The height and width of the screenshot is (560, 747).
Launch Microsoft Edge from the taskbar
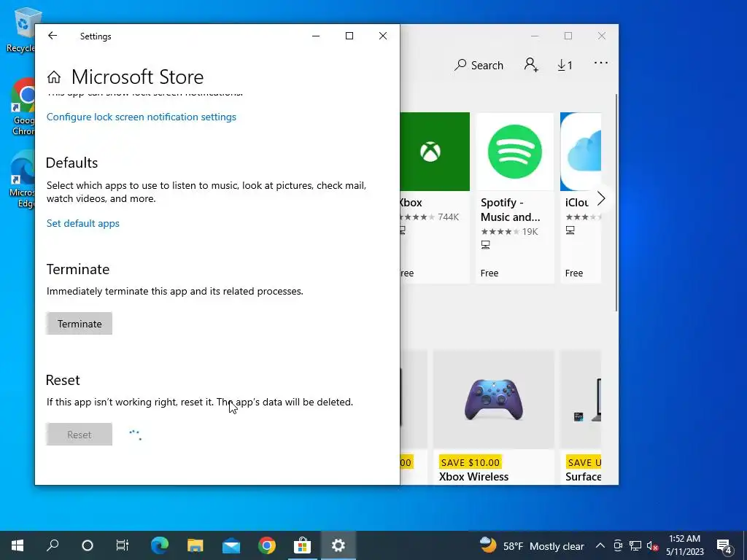click(x=160, y=545)
